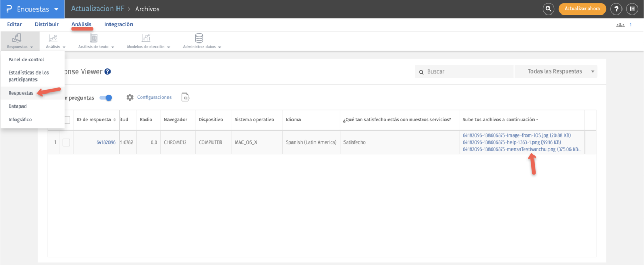Click the Modelos de elección icon

[146, 38]
